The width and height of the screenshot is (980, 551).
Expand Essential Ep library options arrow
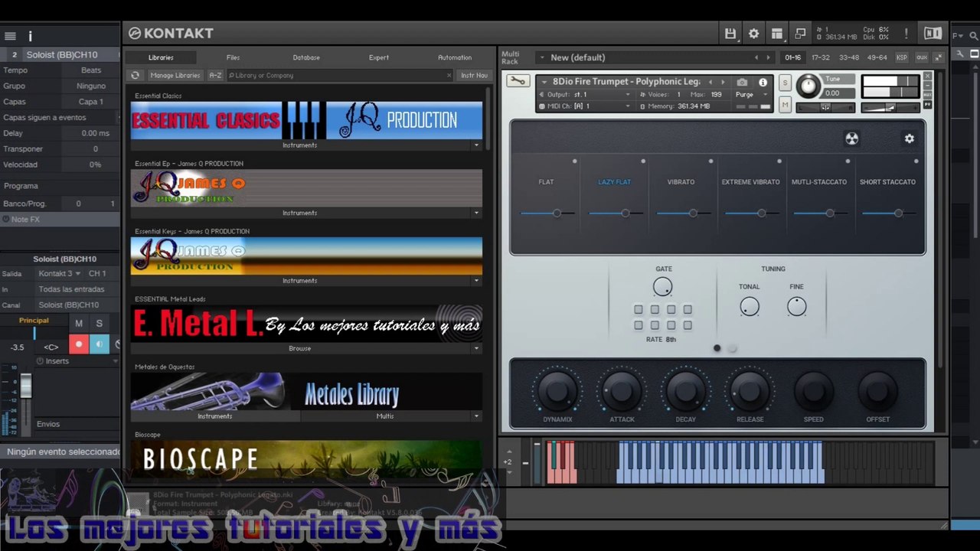click(476, 213)
